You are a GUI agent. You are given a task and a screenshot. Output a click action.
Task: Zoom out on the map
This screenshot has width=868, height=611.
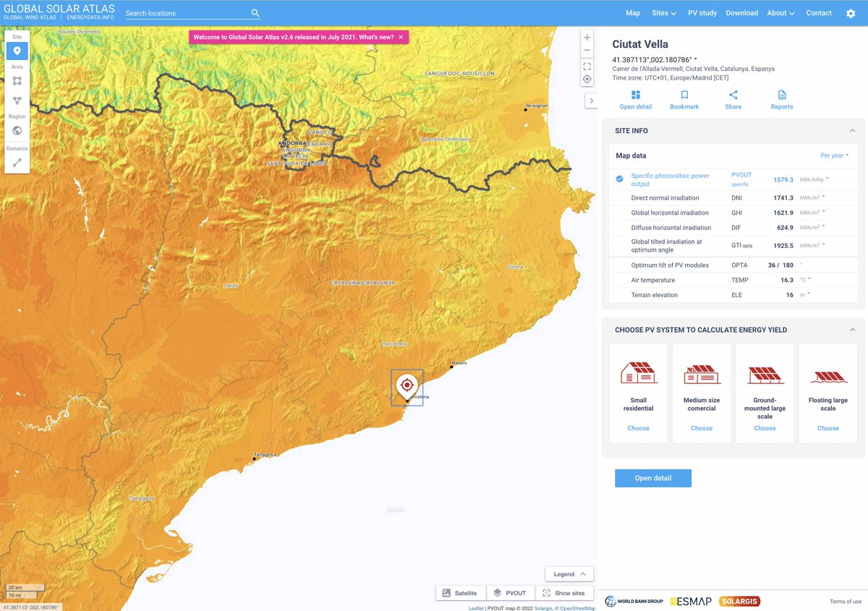(587, 51)
